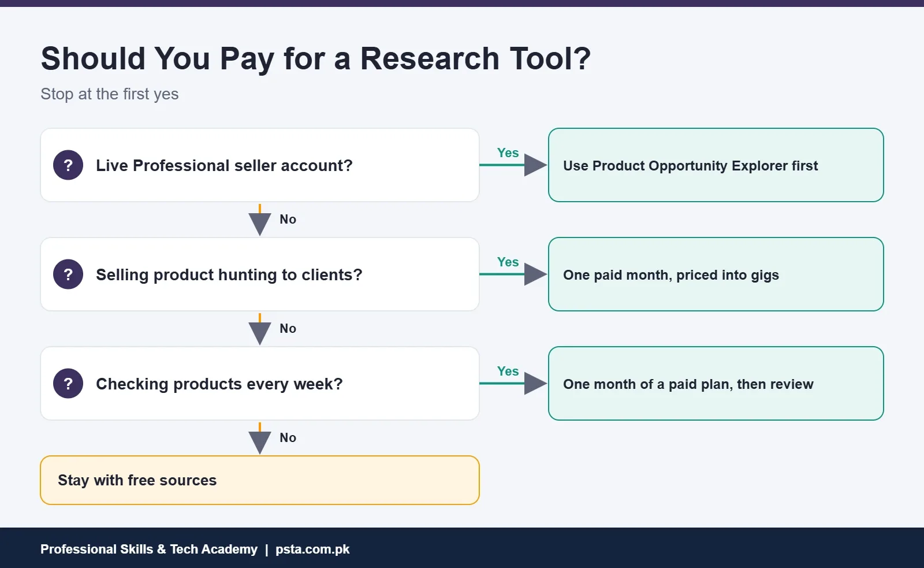Screen dimensions: 924x568
Task: Select the 'Checking products every week?' text
Action: coord(219,384)
